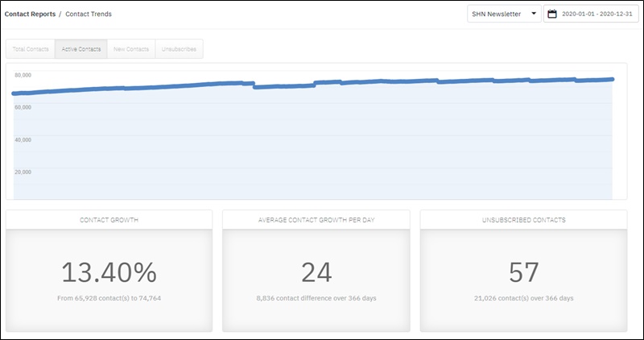644x340 pixels.
Task: Click the 57 unsubscribed contacts number
Action: click(x=524, y=272)
